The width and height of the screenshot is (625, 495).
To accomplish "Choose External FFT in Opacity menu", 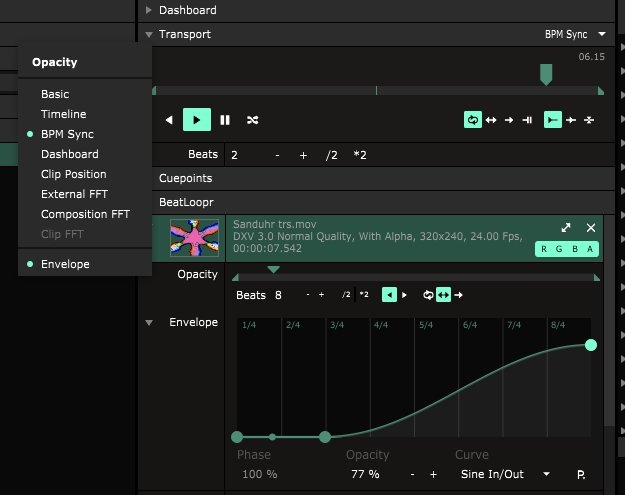I will point(74,194).
